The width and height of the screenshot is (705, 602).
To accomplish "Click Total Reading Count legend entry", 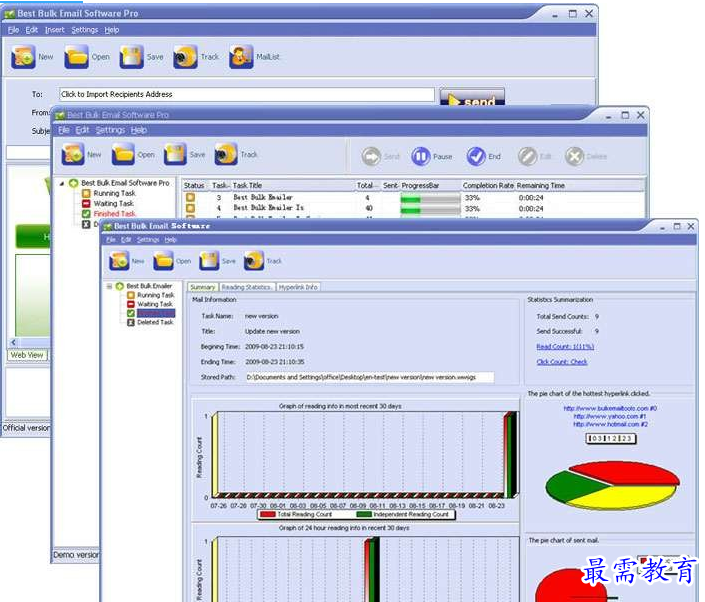I will coord(296,514).
